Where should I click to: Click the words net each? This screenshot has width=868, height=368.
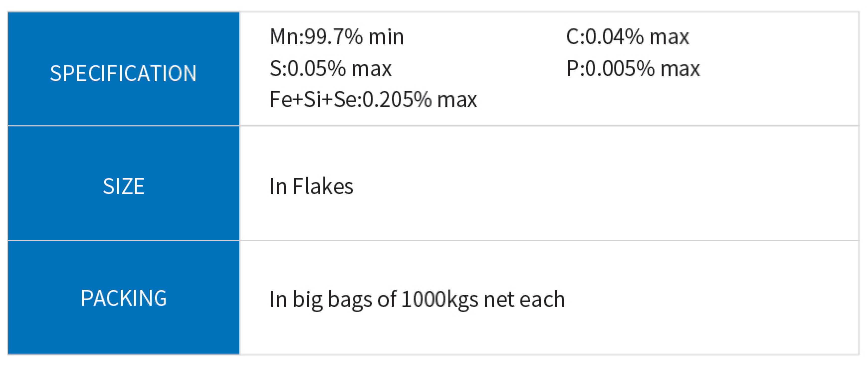524,299
